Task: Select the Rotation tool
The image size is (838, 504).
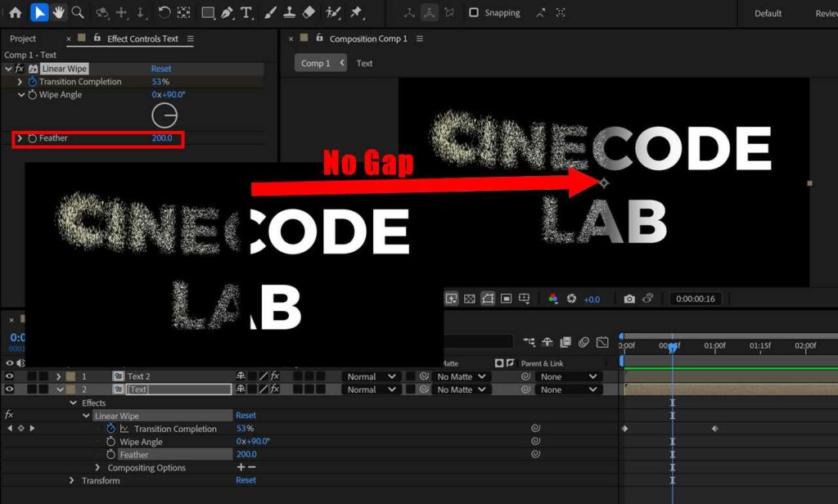Action: point(164,12)
